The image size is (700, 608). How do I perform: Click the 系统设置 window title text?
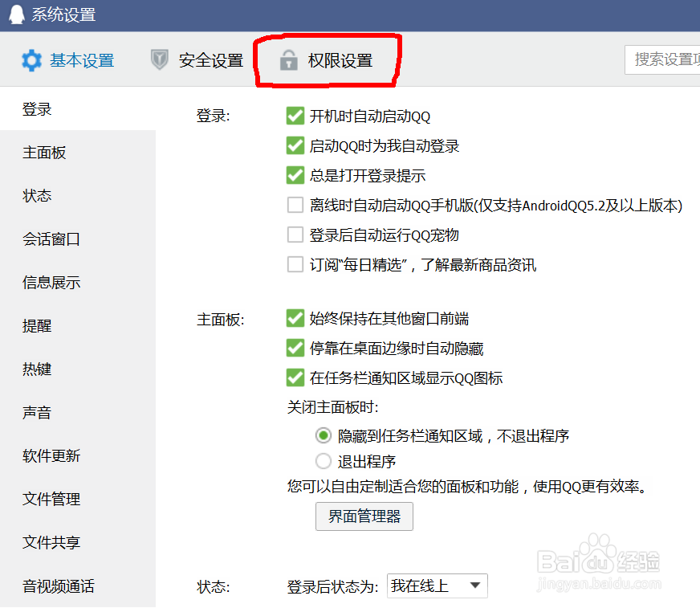(x=63, y=14)
